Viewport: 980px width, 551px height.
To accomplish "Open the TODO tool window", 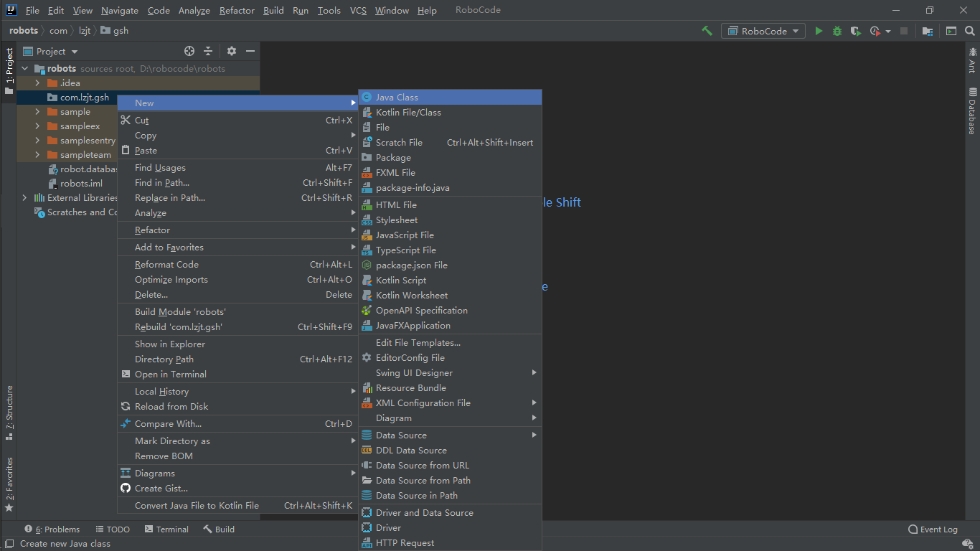I will 113,529.
